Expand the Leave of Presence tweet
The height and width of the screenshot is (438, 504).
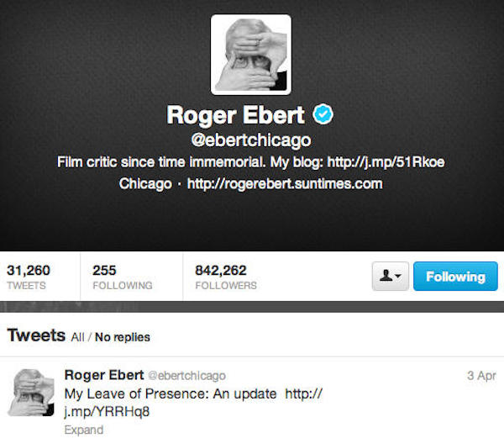point(83,430)
